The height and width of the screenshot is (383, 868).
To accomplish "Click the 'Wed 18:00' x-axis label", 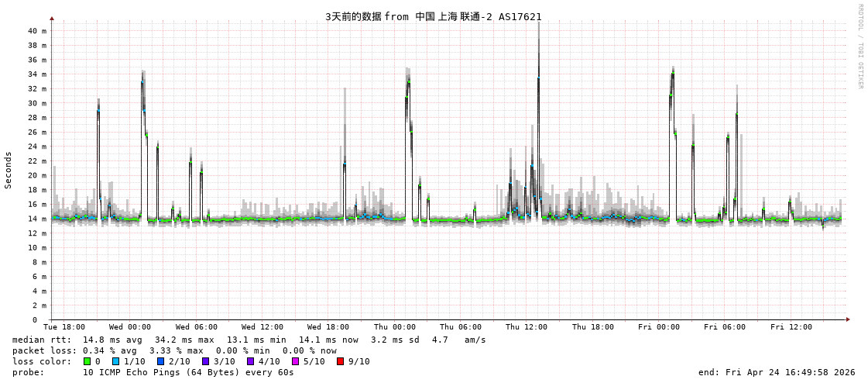I will [328, 327].
